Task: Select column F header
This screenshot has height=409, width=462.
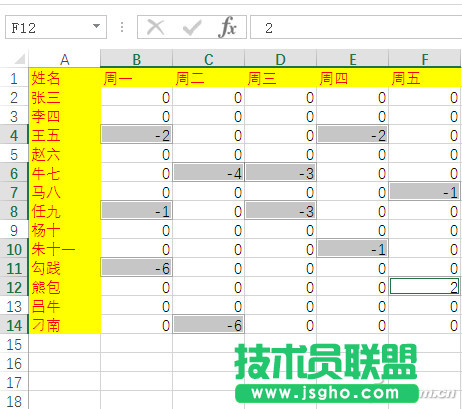Action: click(425, 58)
